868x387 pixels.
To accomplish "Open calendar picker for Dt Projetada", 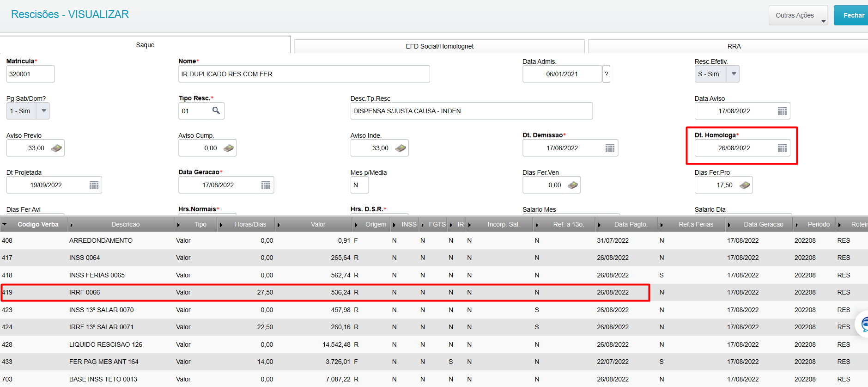I will pyautogui.click(x=94, y=185).
